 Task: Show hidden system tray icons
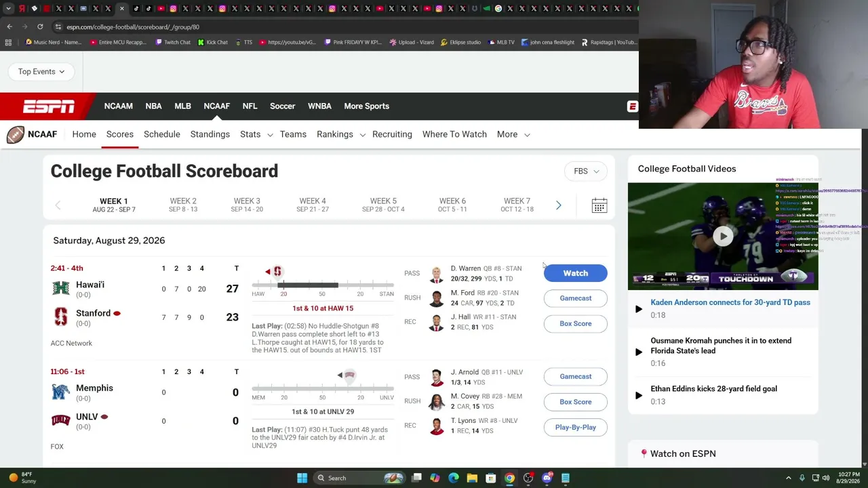[788, 478]
